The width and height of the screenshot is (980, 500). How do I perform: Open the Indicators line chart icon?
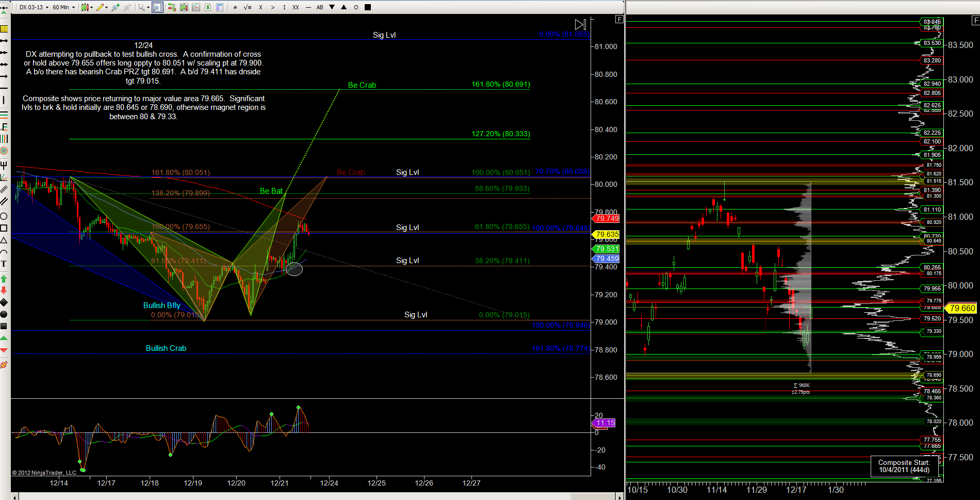pos(196,7)
